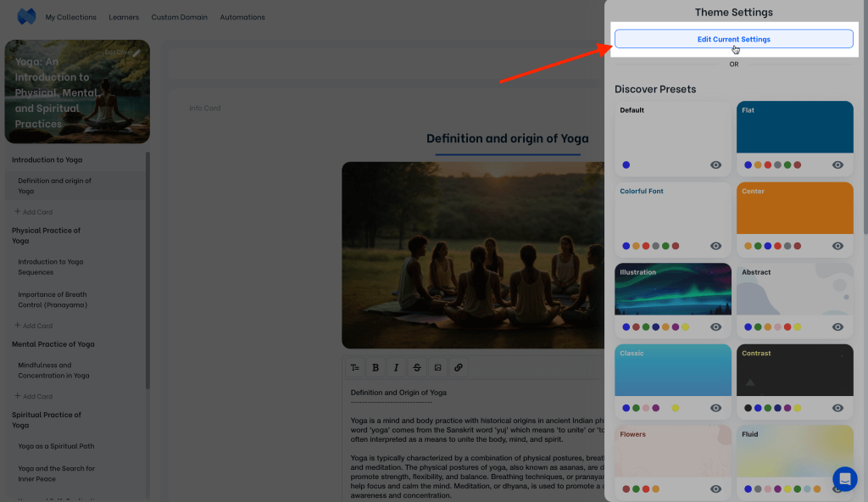This screenshot has height=502, width=868.
Task: Choose the Illustration theme preset thumbnail
Action: coord(673,289)
